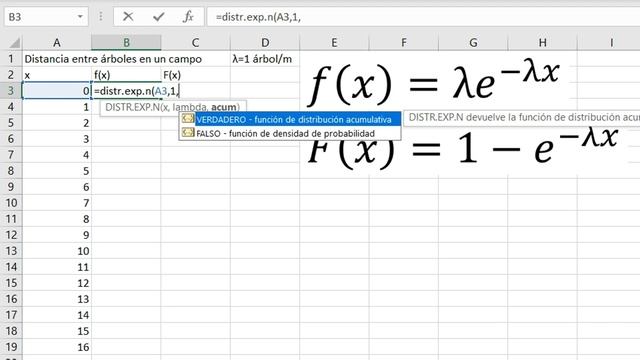This screenshot has width=640, height=360.
Task: Select all cells with the corner triangle
Action: coord(15,42)
